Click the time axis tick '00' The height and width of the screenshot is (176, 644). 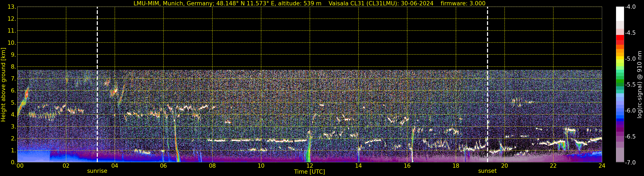(20, 166)
